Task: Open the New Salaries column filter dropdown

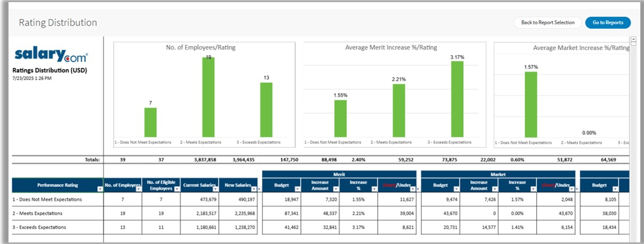Action: [253, 189]
